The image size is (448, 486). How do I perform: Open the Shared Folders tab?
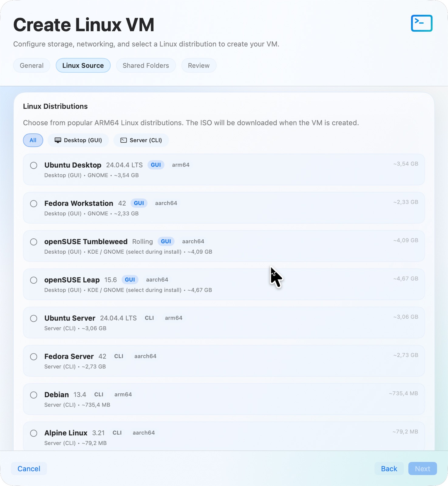146,65
